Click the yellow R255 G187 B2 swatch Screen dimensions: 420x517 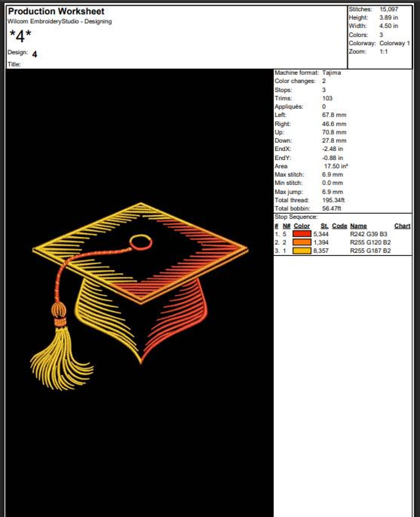pos(302,251)
